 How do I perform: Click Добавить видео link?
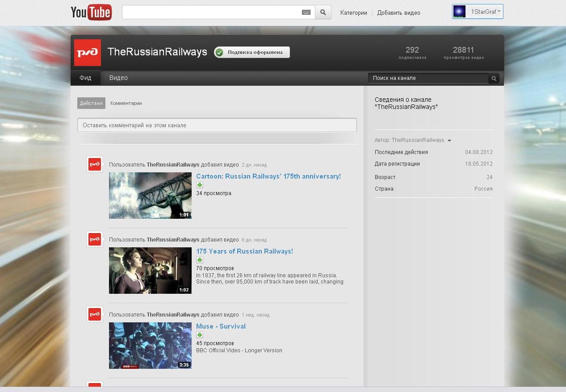click(x=398, y=13)
